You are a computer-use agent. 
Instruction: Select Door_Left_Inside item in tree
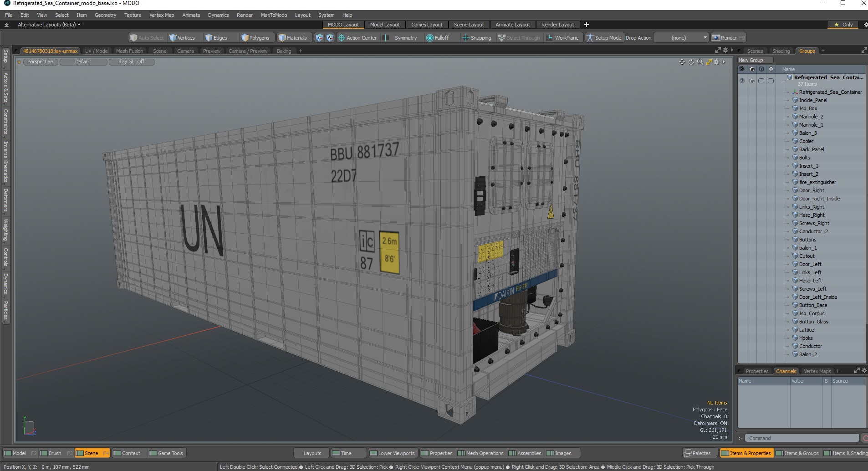[817, 297]
